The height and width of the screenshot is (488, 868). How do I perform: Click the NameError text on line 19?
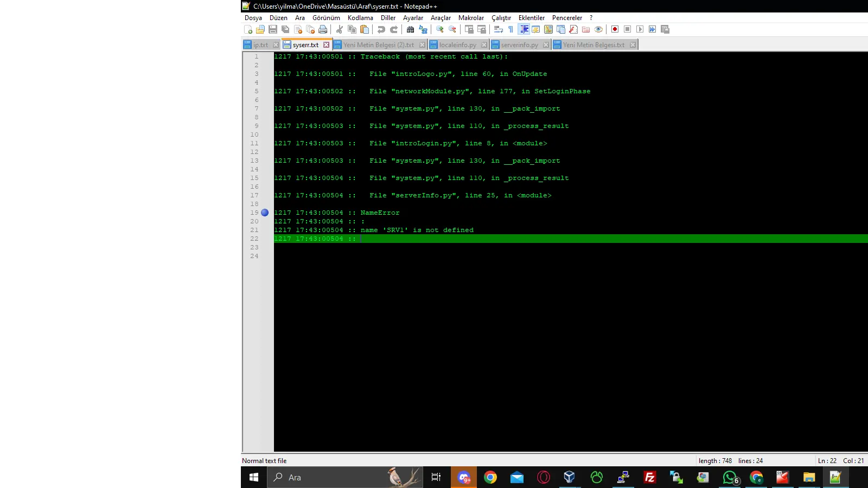(x=380, y=213)
